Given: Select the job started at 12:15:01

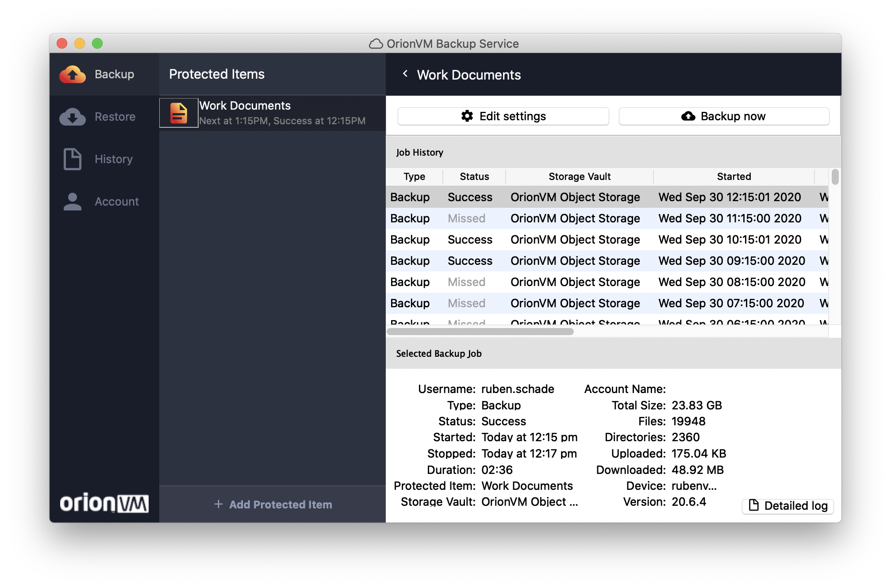Looking at the screenshot, I should (x=607, y=197).
